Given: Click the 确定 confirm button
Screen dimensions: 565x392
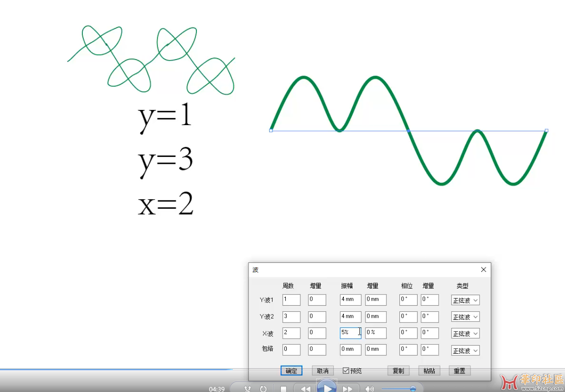Looking at the screenshot, I should coord(291,371).
